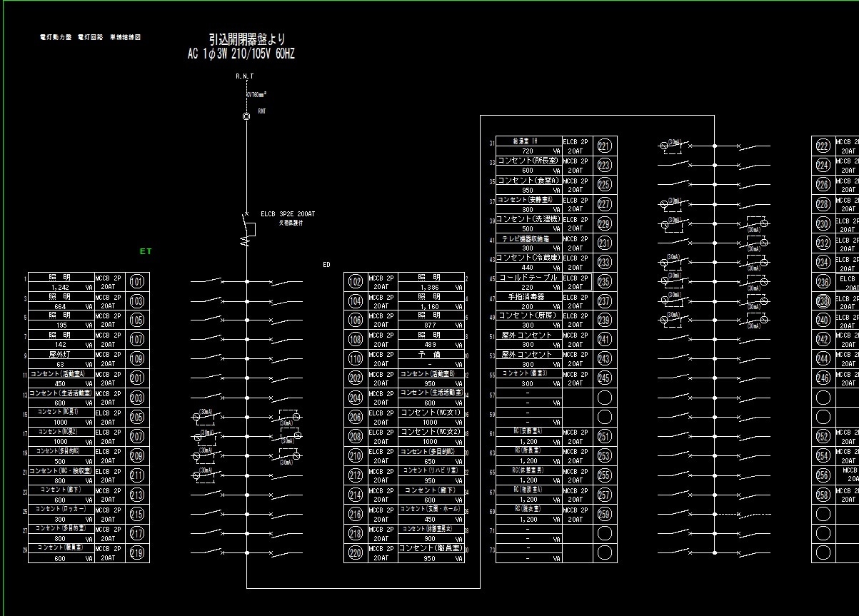Click circuit number circle 102
The width and height of the screenshot is (859, 616).
[356, 282]
